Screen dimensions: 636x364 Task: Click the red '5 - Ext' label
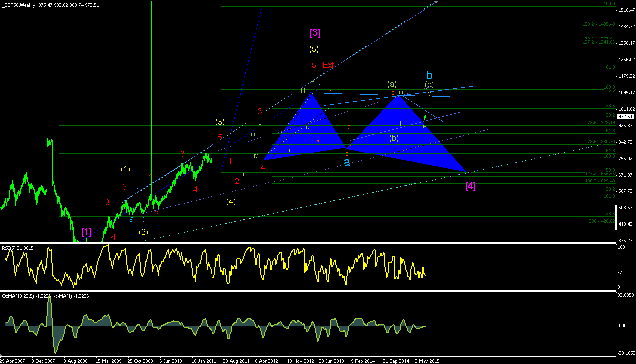coord(322,65)
